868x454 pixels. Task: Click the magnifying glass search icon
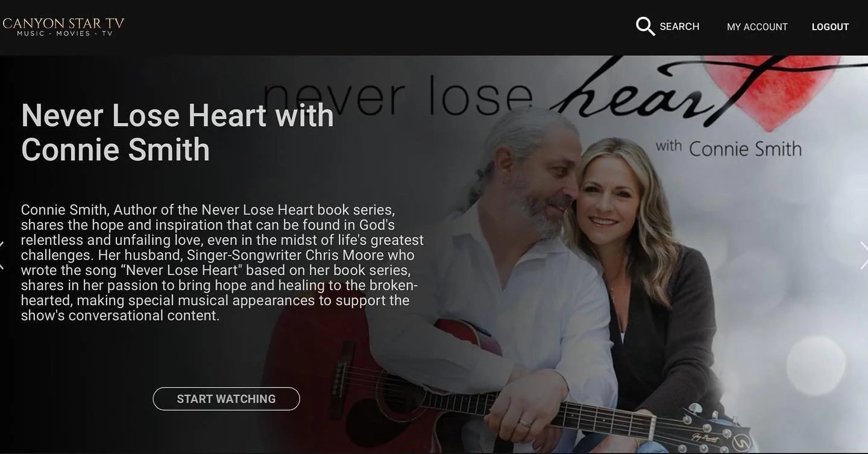[x=645, y=27]
